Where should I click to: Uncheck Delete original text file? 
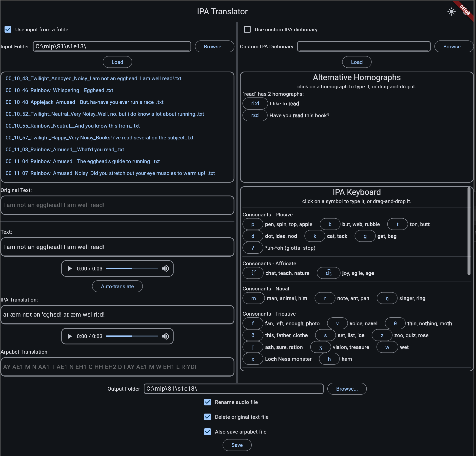(207, 417)
